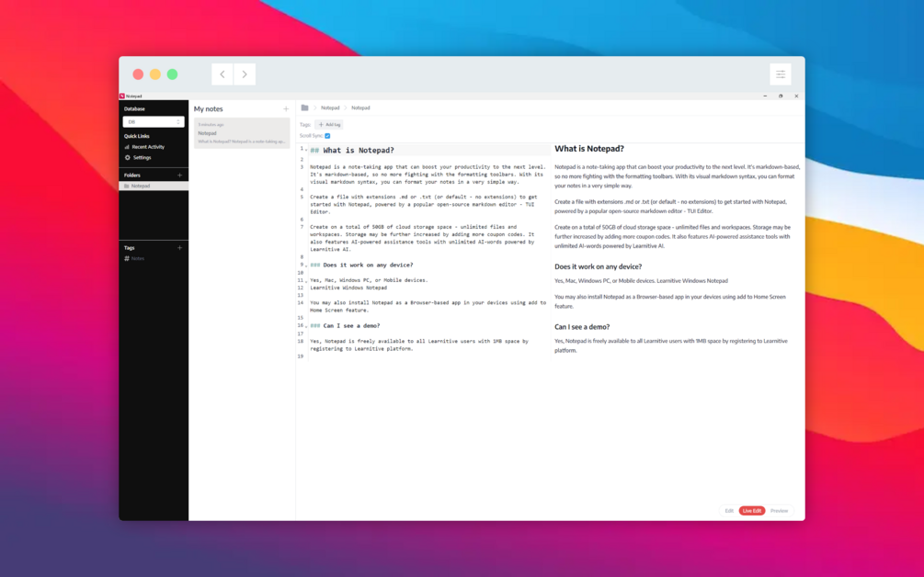Collapse the line 1 heading fold arrow
The height and width of the screenshot is (577, 924).
coord(306,151)
